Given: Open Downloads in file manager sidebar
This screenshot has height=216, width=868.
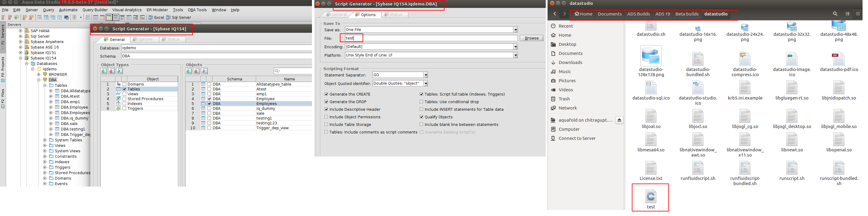Looking at the screenshot, I should click(x=570, y=63).
